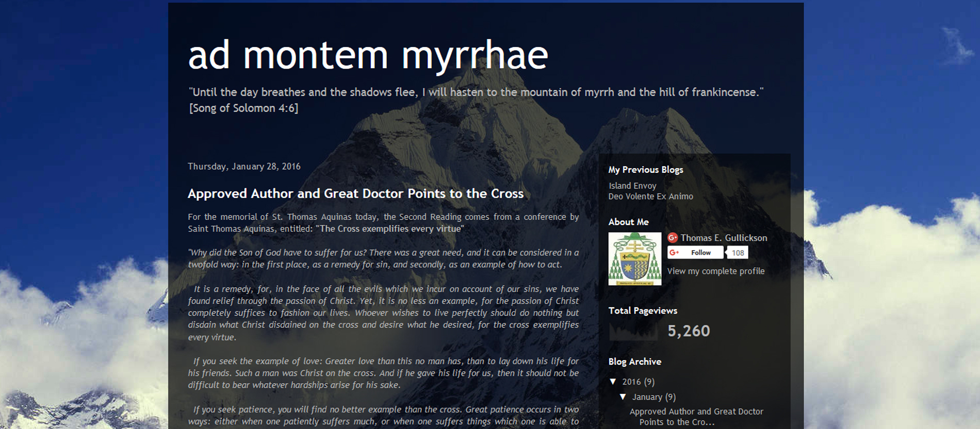The image size is (980, 429).
Task: Click the 'Total Pageviews' heading
Action: (643, 310)
